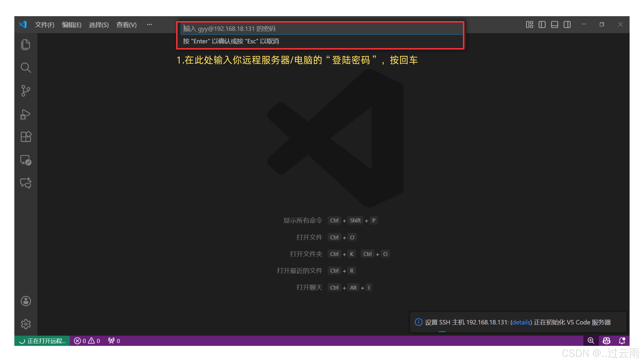Open the Customize Layout control

click(x=529, y=24)
